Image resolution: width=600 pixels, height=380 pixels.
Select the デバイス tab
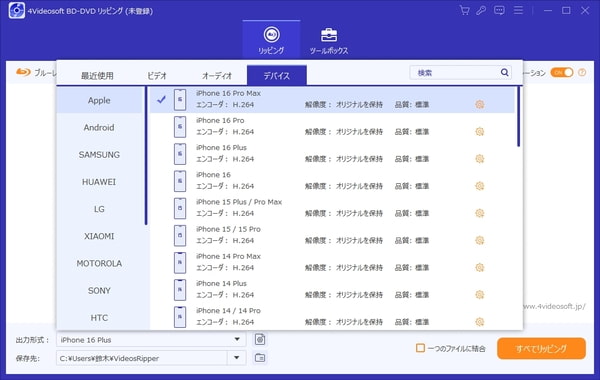277,75
